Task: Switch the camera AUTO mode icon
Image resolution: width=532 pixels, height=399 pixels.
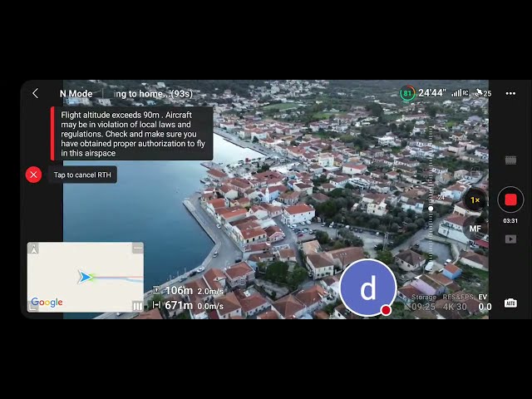Action: (510, 303)
